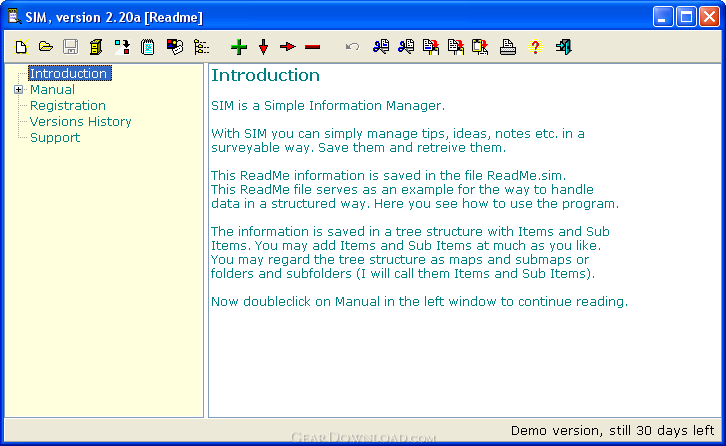The image size is (726, 446).
Task: Click the Introduction heading in content pane
Action: click(265, 75)
